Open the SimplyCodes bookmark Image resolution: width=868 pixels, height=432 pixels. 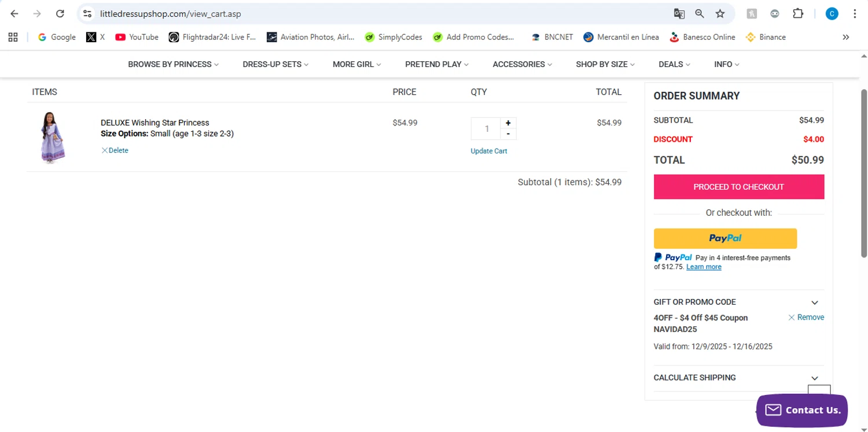[x=393, y=37]
